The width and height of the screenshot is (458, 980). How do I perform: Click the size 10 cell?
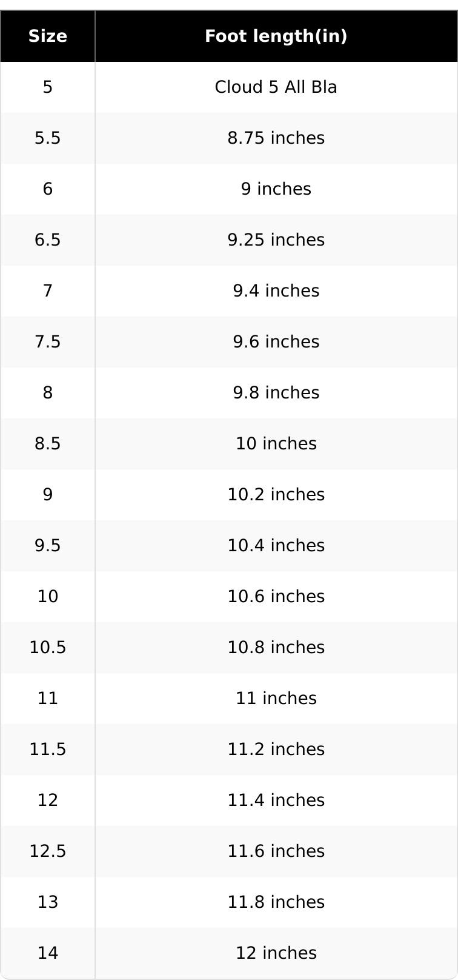[x=48, y=597]
